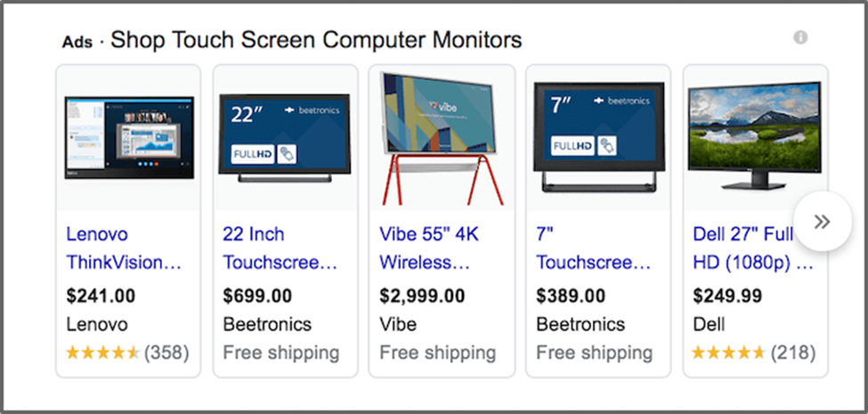Click the Dell star rating (218)

(x=753, y=353)
